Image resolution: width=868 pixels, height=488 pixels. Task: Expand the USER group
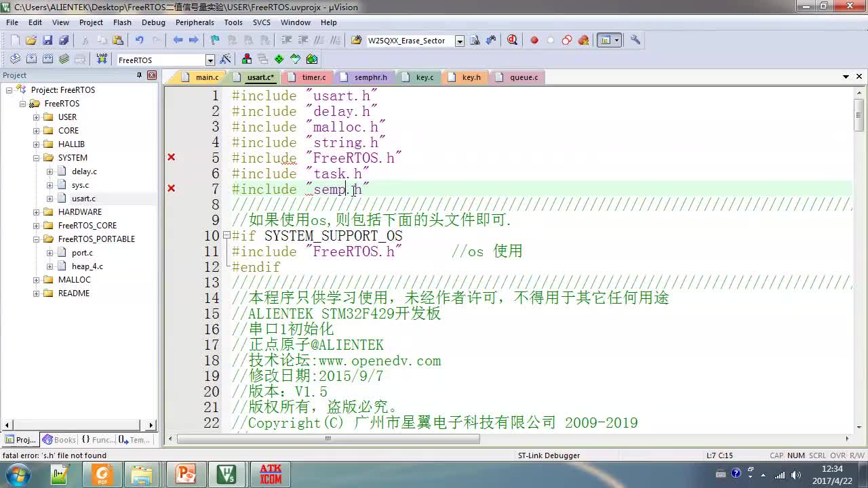click(36, 117)
